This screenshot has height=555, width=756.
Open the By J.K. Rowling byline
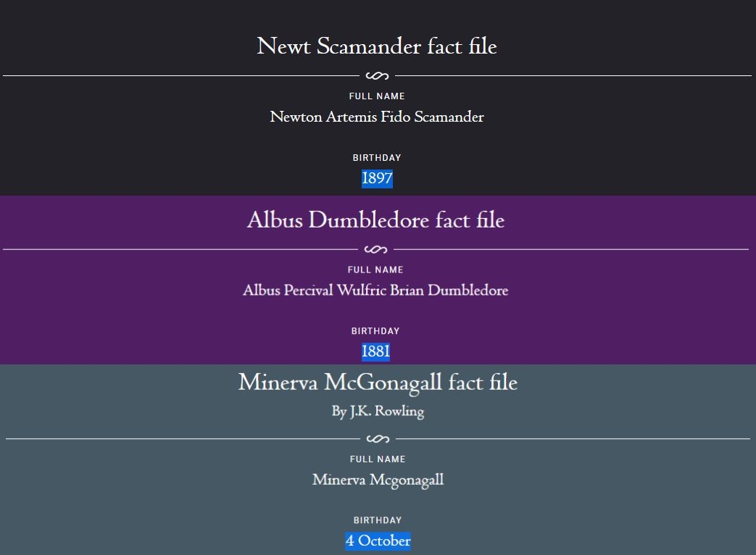(x=378, y=412)
